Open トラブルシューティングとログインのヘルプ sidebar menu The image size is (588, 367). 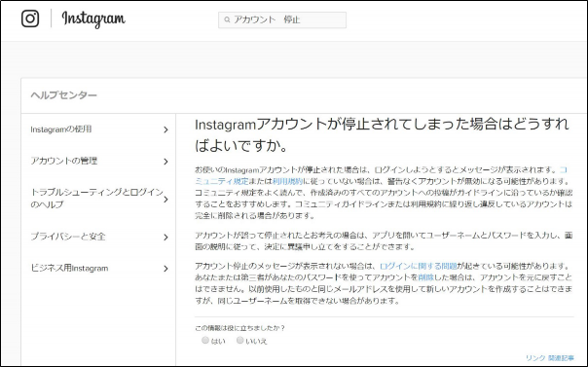[x=96, y=199]
